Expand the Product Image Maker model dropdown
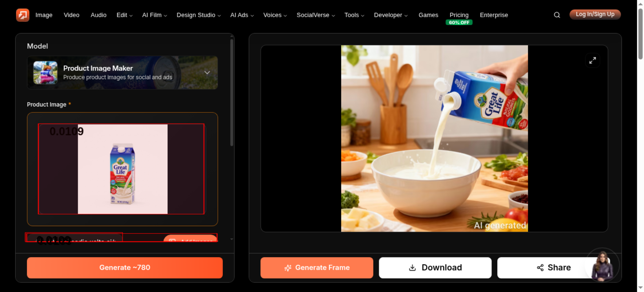Image resolution: width=644 pixels, height=292 pixels. [207, 72]
